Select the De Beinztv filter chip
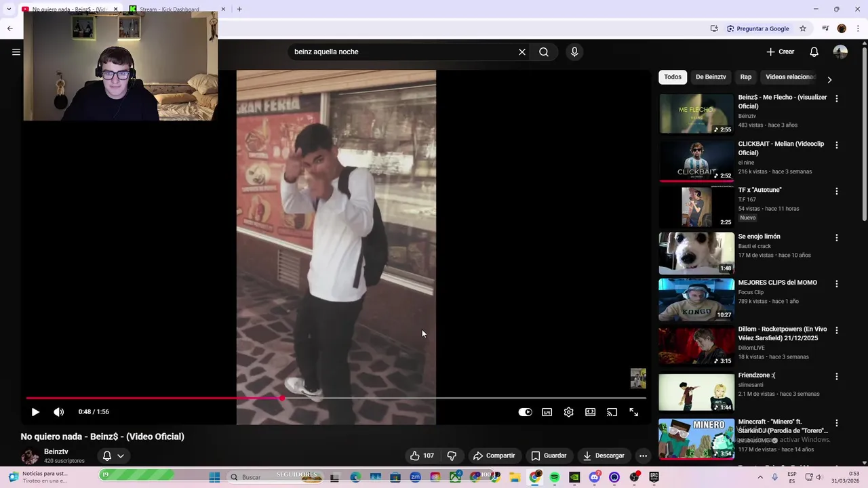 pyautogui.click(x=711, y=77)
